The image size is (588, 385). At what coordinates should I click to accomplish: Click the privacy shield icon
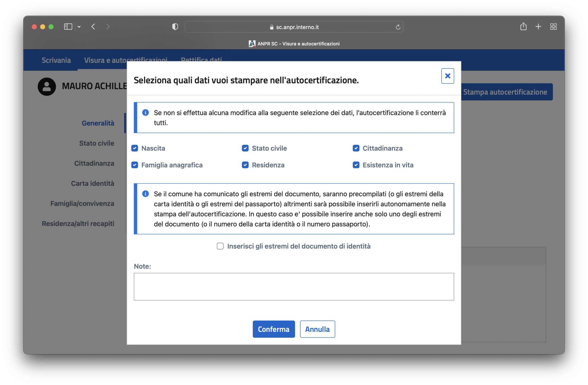175,27
